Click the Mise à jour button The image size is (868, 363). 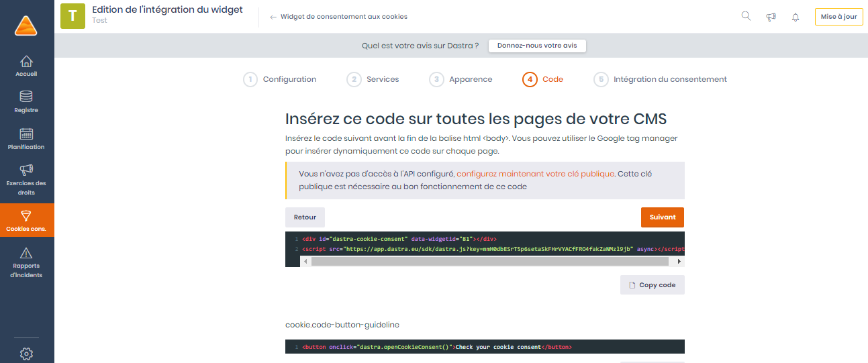[x=838, y=17]
